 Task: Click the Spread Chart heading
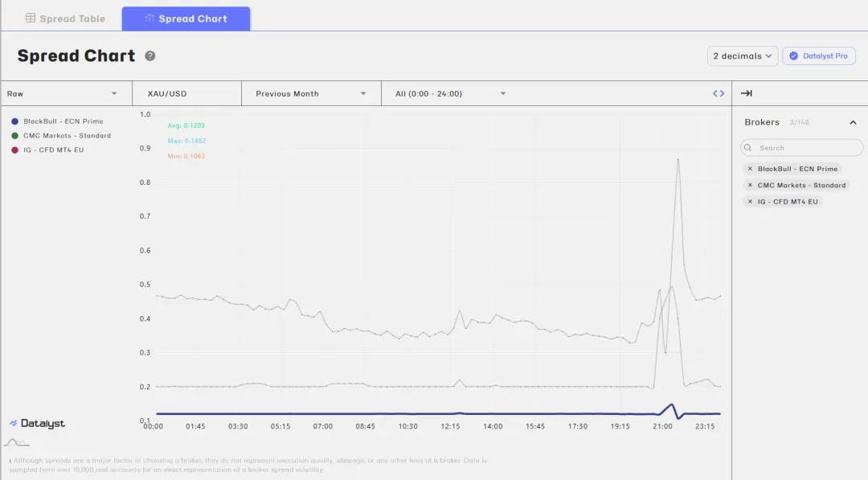pos(76,56)
